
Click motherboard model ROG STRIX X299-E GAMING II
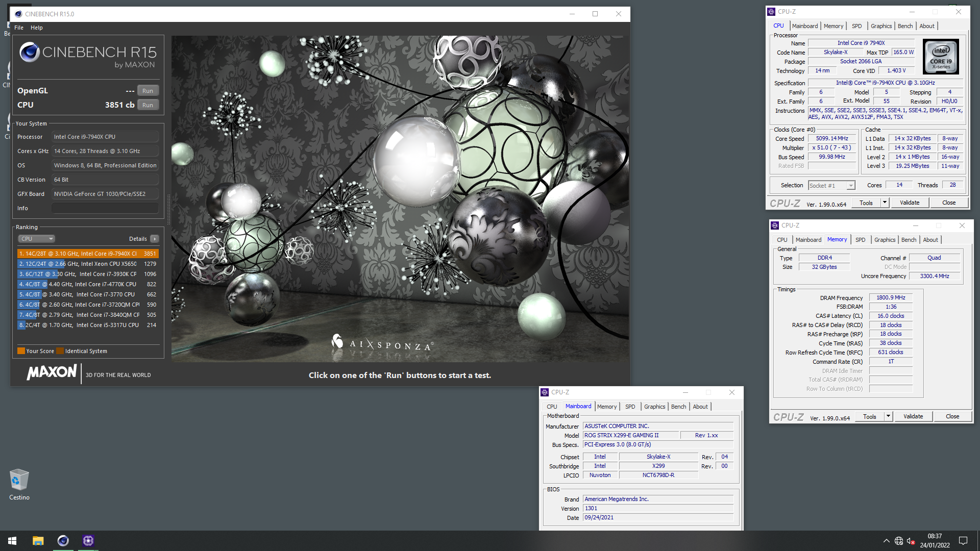[631, 436]
